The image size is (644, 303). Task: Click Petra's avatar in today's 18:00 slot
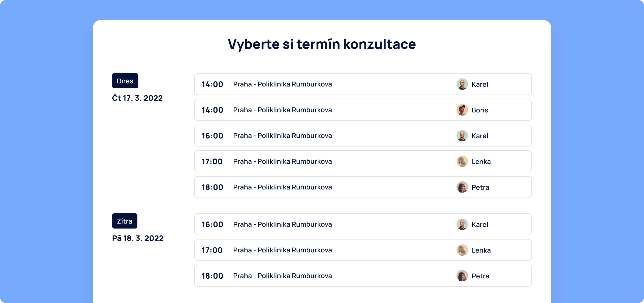462,187
